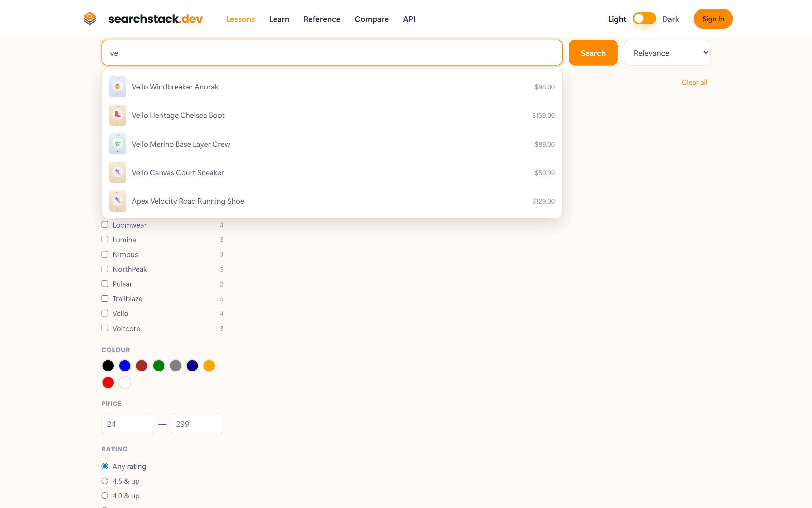Click the Dark theme label
The image size is (812, 508).
coord(670,19)
